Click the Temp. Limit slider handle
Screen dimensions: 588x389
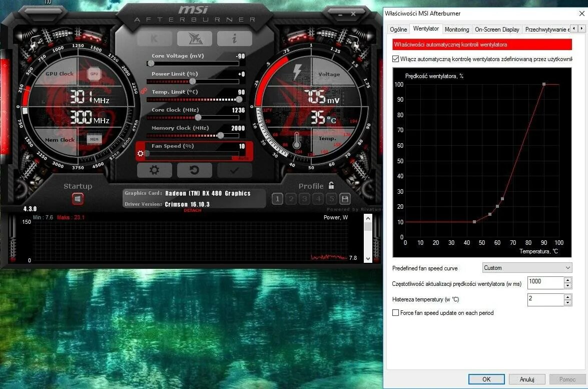(x=239, y=100)
